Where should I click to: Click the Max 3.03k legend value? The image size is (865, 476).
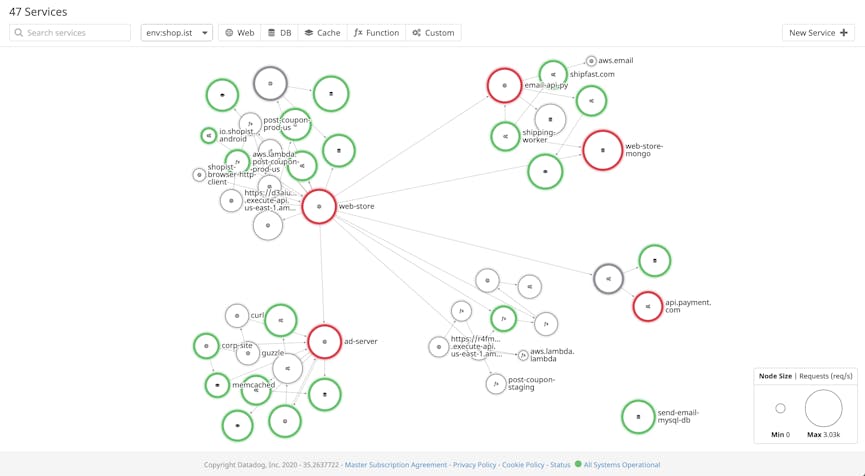coord(824,435)
